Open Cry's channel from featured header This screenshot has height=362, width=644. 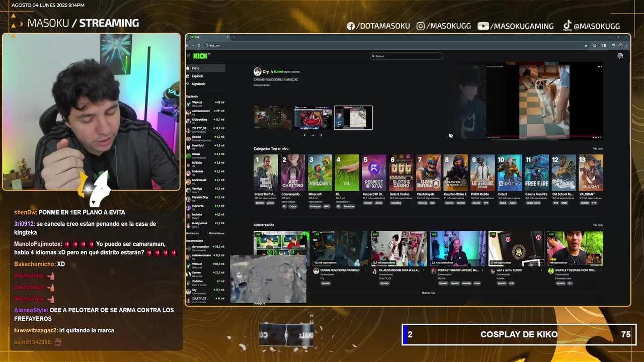point(266,72)
